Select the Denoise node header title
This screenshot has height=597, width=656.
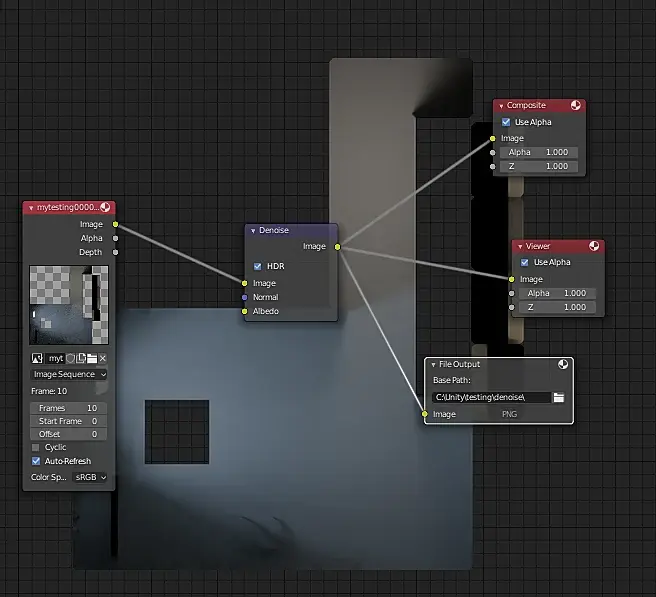click(274, 231)
